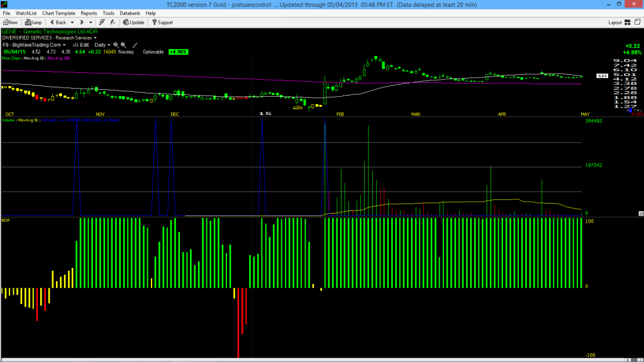Click the Layout label
644x362 pixels.
[615, 23]
